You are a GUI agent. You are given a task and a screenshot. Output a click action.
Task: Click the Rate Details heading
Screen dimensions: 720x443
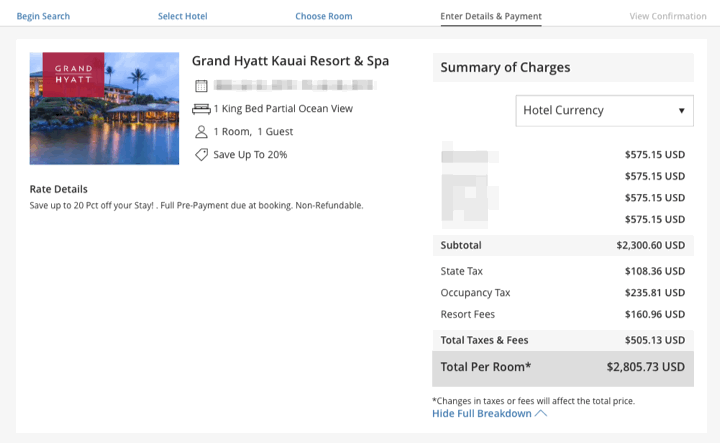click(x=59, y=189)
